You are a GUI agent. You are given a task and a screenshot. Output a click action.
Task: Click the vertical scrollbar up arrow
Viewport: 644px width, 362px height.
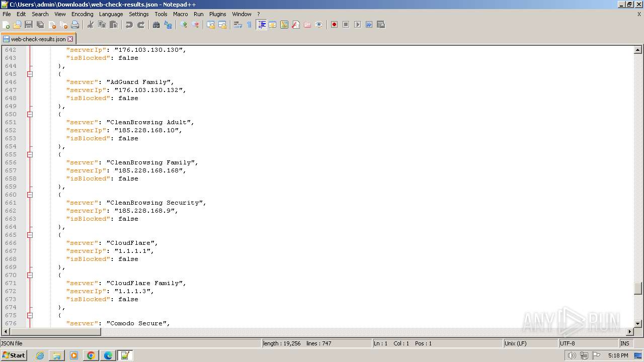pos(637,50)
